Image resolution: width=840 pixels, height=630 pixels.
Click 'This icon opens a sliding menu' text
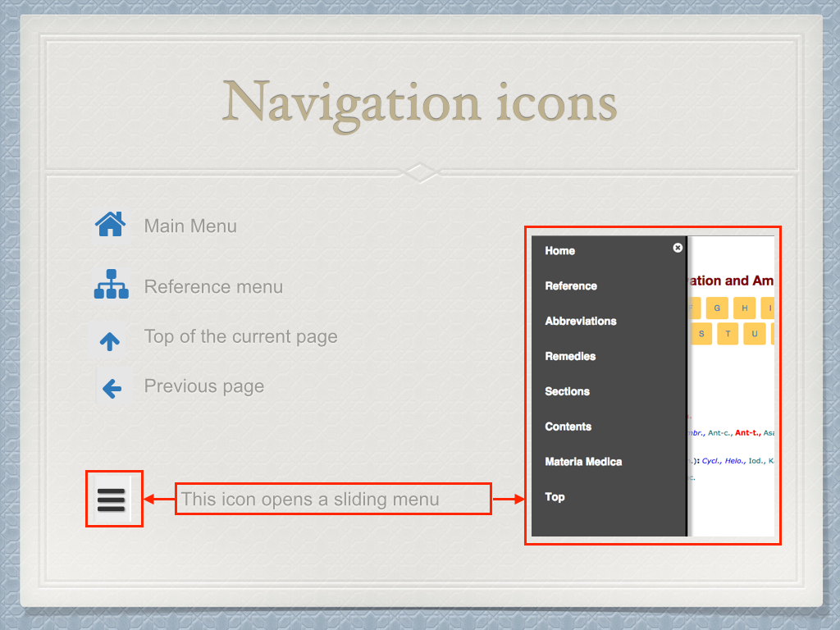tap(309, 500)
